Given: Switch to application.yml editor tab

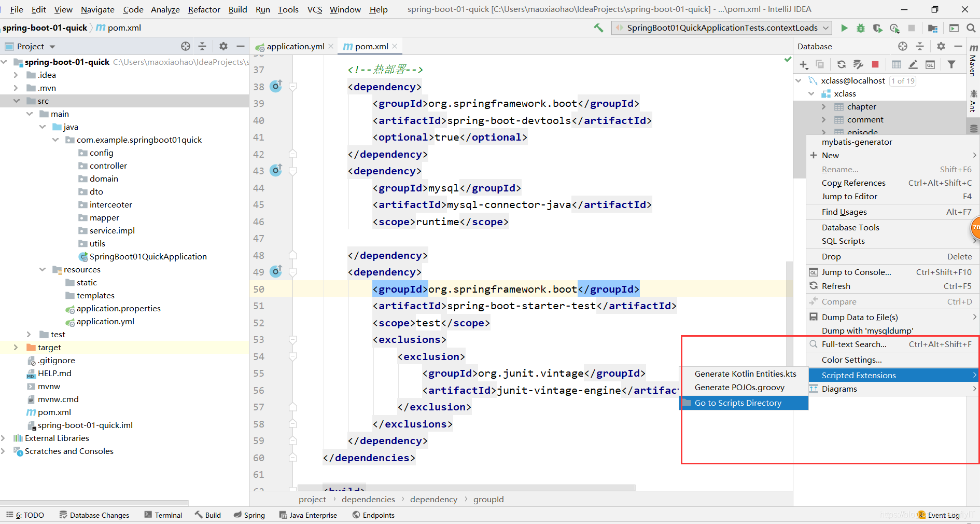Looking at the screenshot, I should 295,46.
